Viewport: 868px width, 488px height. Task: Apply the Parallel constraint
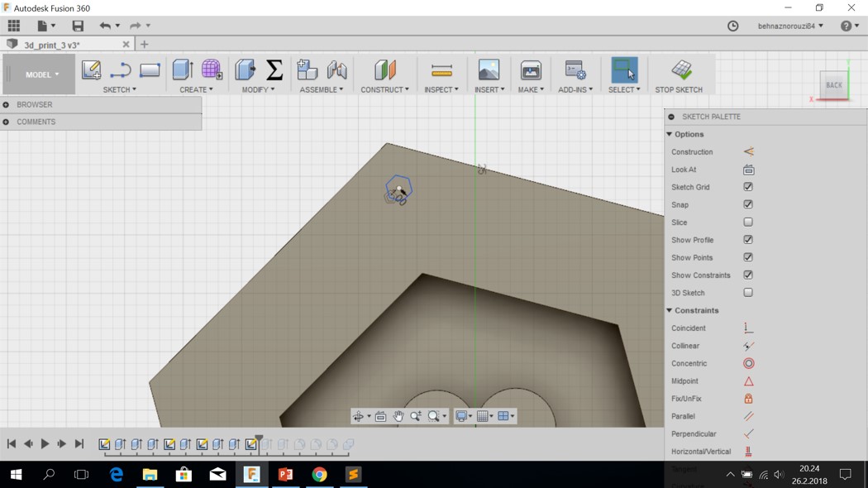point(748,416)
